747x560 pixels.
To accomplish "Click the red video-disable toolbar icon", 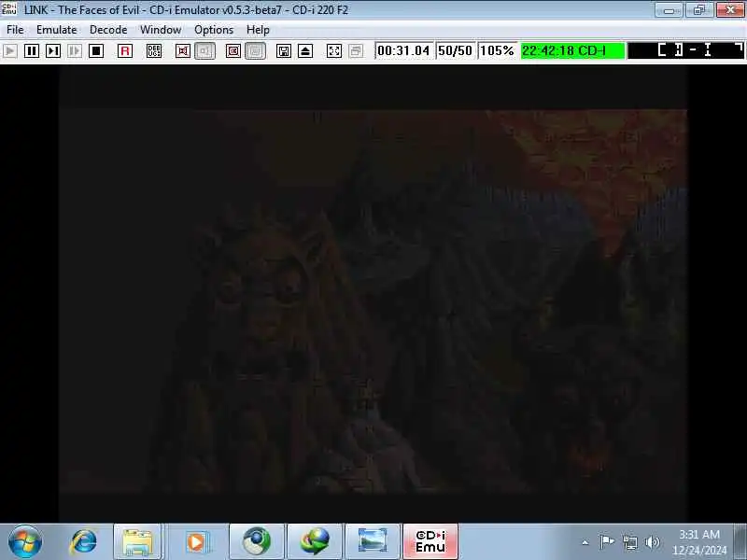I will point(233,51).
